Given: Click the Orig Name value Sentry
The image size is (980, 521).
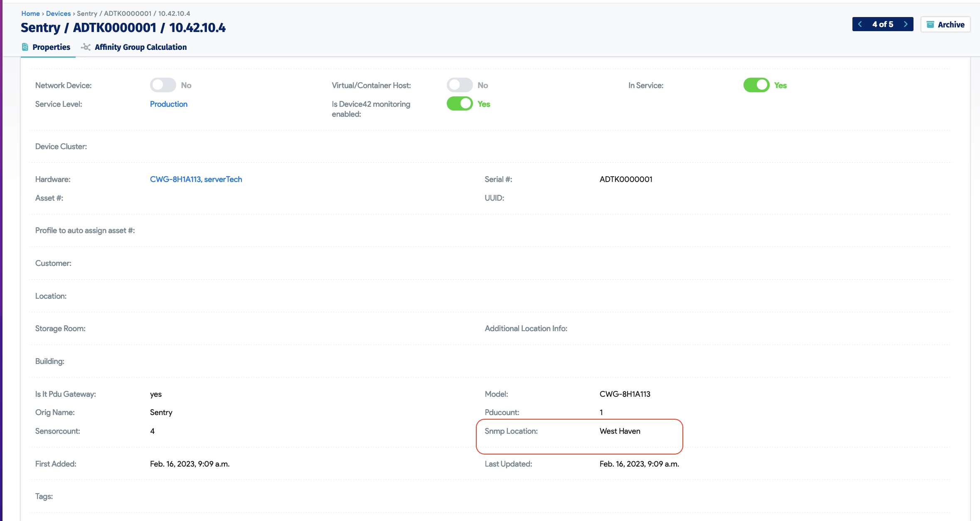Looking at the screenshot, I should tap(161, 412).
